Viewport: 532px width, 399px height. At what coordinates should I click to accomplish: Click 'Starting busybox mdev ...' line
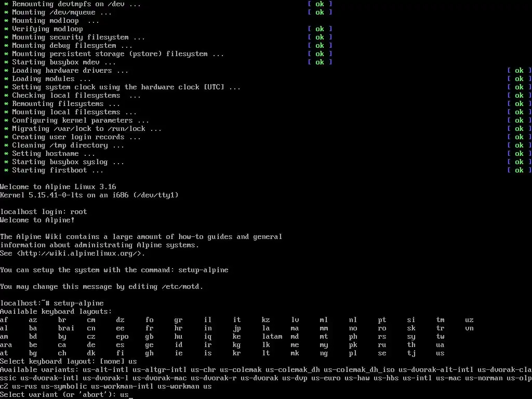point(64,62)
